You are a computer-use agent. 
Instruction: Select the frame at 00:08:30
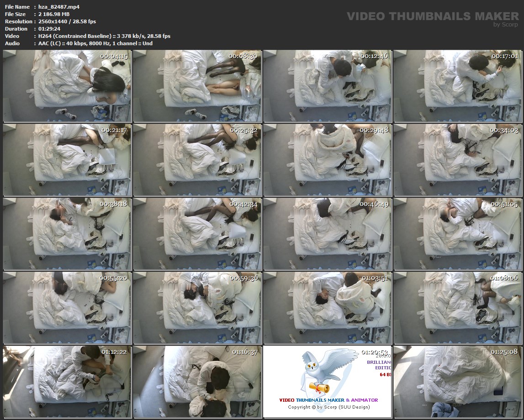click(x=197, y=86)
